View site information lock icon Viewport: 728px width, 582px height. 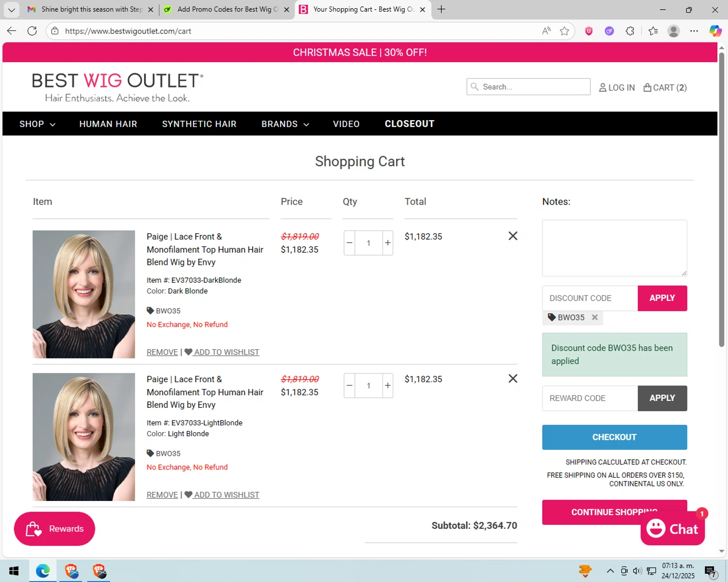(55, 31)
